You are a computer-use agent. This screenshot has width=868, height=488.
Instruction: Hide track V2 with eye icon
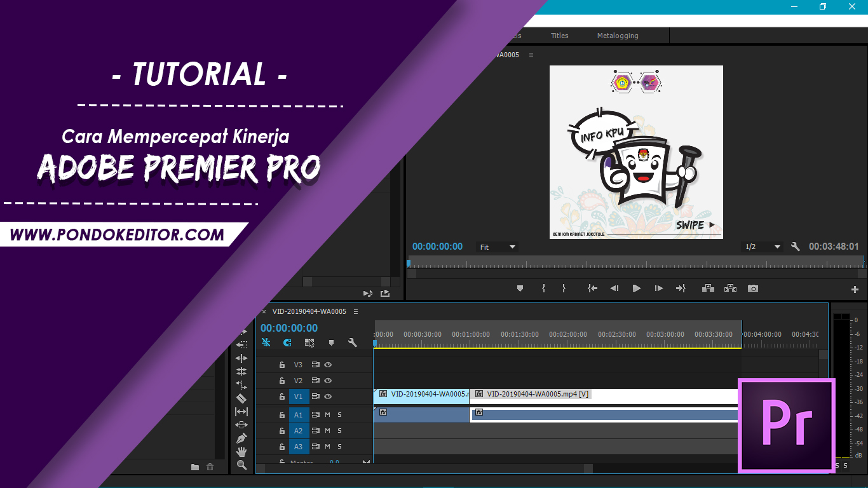pos(328,381)
